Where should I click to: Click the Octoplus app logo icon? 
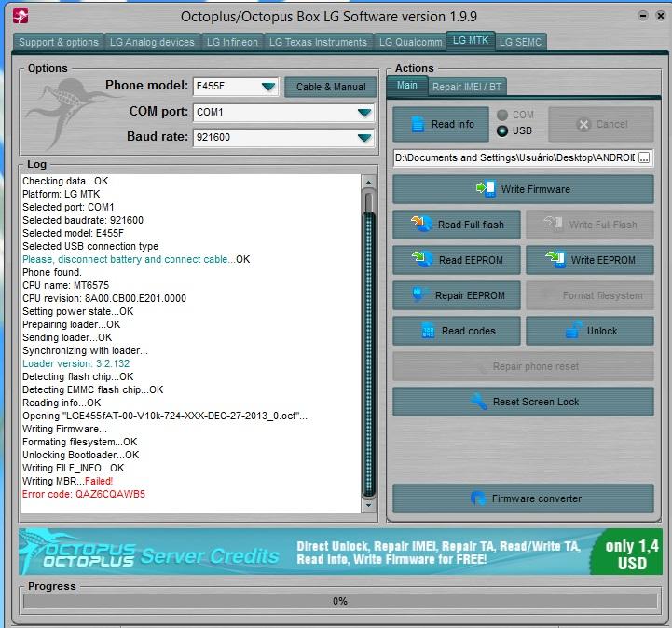(x=21, y=16)
